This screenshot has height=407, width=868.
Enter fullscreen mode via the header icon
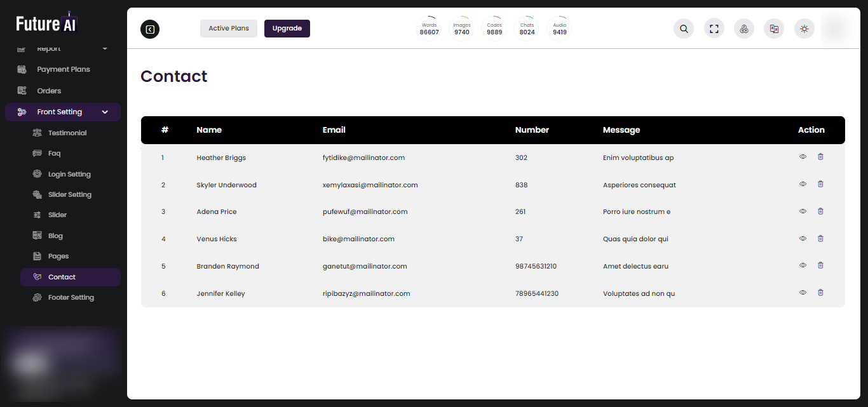714,29
